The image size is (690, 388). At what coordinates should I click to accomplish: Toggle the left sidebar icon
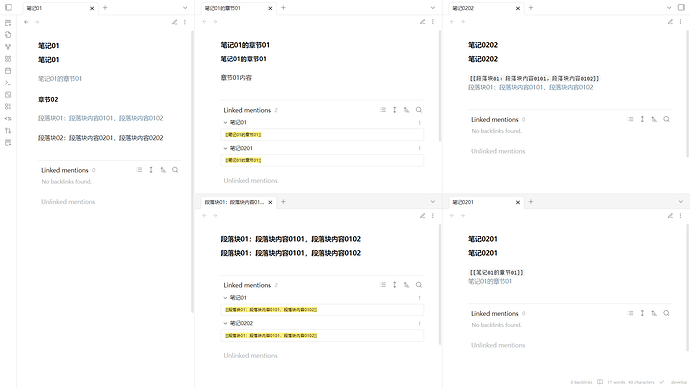(x=8, y=7)
